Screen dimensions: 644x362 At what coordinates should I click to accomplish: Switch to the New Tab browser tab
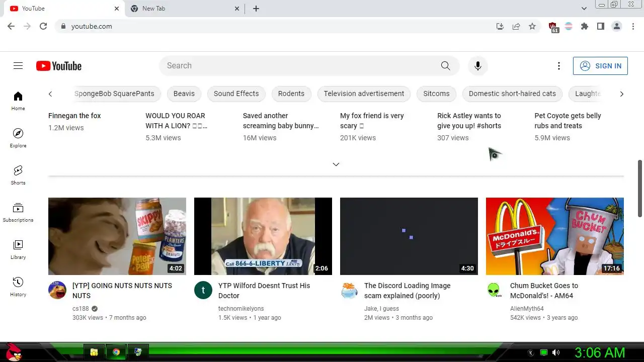click(184, 9)
